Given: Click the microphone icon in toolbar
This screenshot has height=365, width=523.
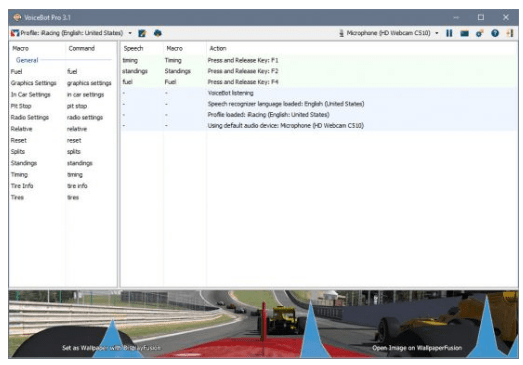Looking at the screenshot, I should click(341, 33).
